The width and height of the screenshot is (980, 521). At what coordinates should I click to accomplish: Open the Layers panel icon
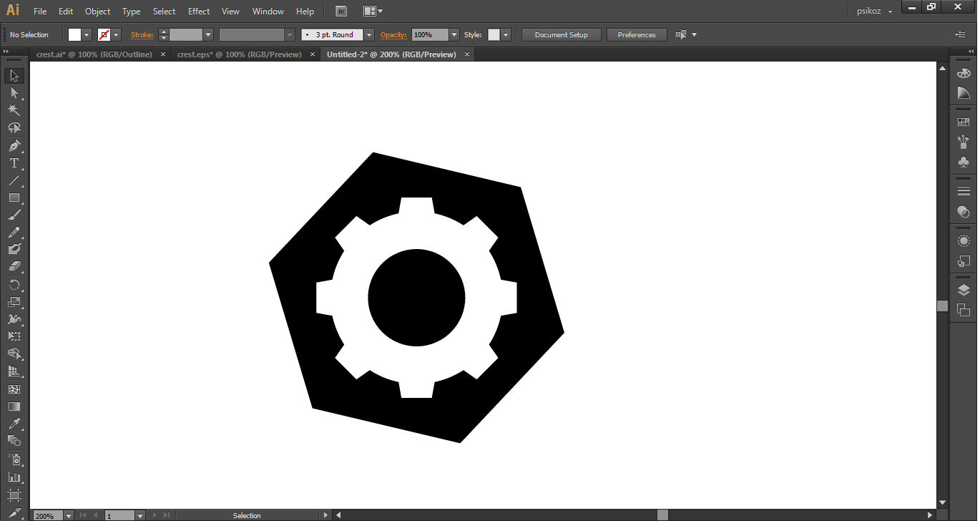964,290
